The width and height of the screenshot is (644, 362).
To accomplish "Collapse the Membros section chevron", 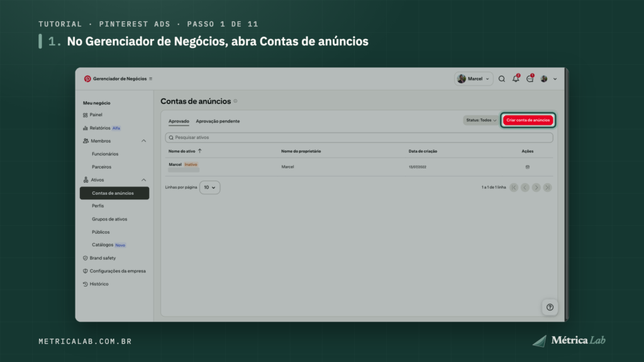I will click(144, 141).
